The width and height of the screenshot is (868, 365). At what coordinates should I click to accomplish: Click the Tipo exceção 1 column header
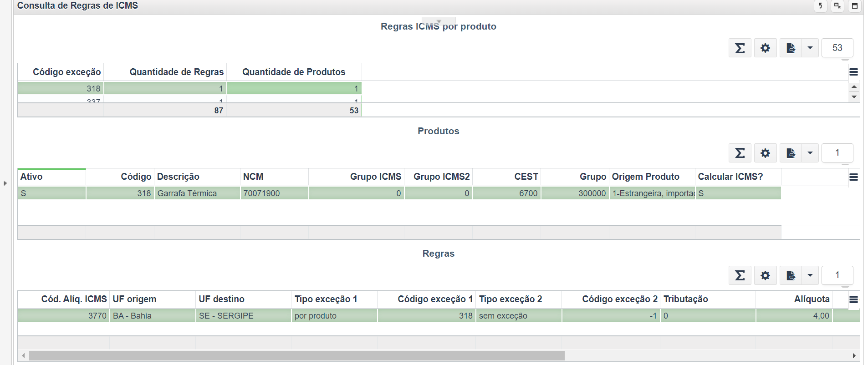[334, 299]
